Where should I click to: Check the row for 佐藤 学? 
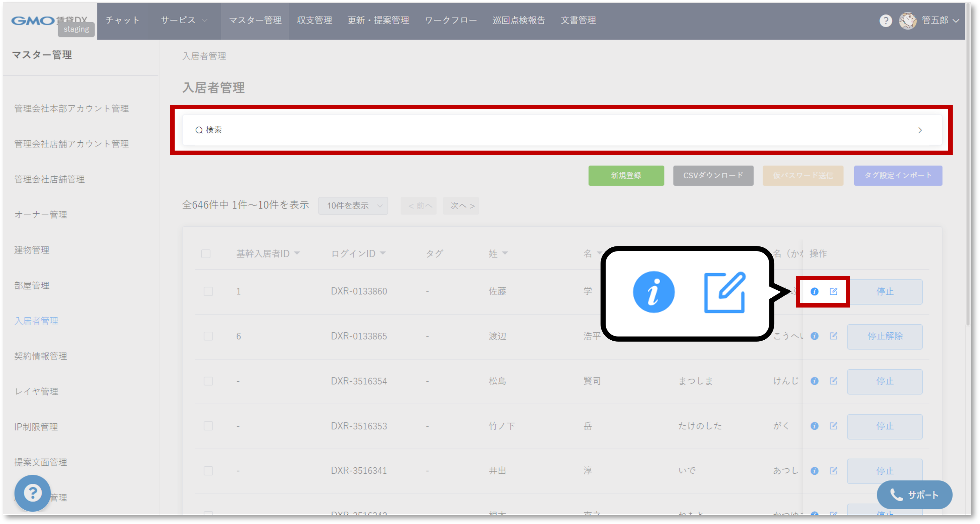coord(208,291)
